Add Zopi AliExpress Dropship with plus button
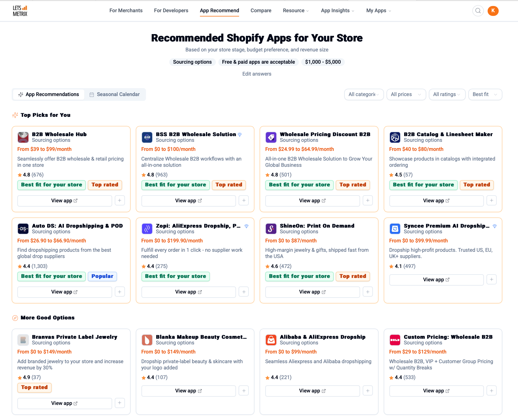The image size is (518, 420). click(x=244, y=292)
